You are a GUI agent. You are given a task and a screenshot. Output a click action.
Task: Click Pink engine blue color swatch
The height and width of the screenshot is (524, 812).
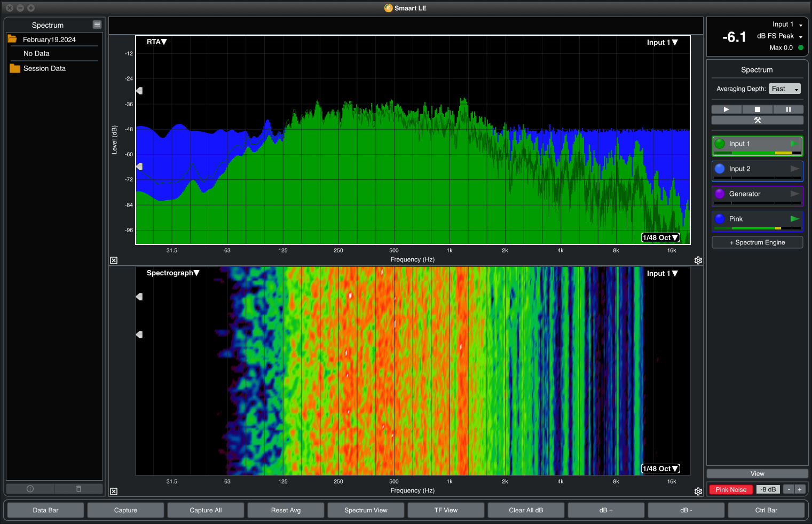720,219
